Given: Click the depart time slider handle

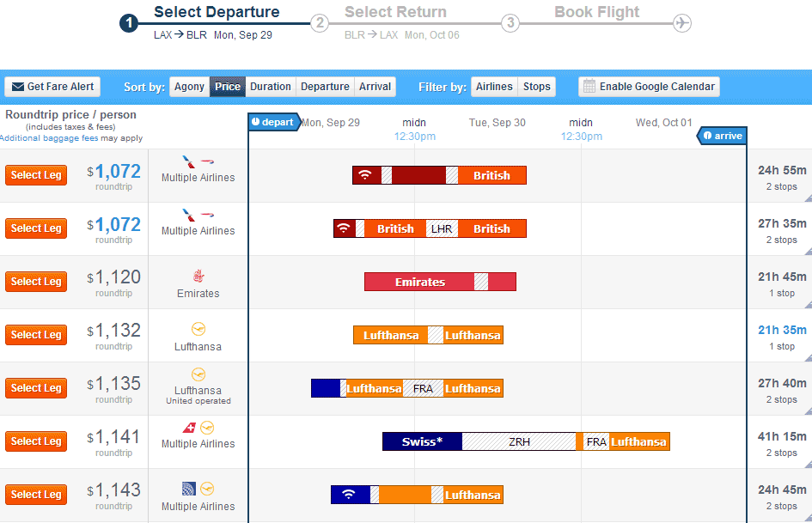Looking at the screenshot, I should [273, 123].
